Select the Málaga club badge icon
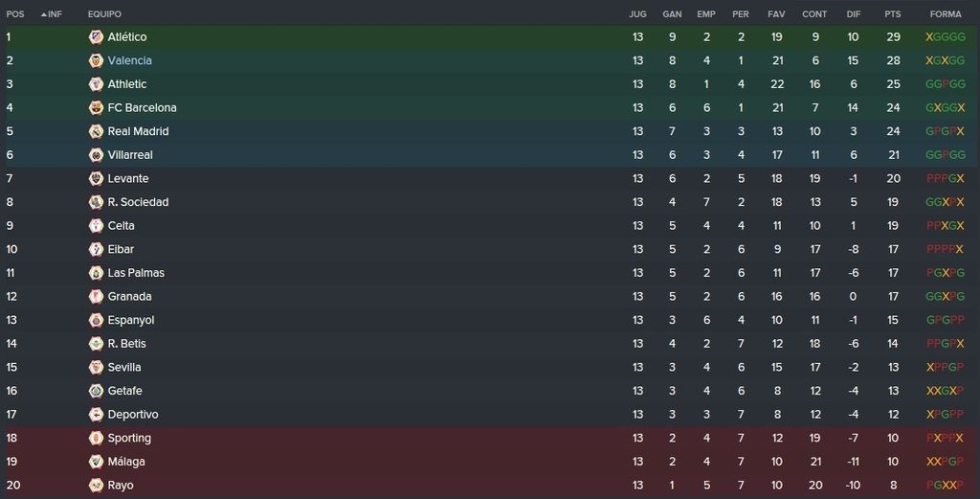Image resolution: width=980 pixels, height=499 pixels. [x=96, y=462]
